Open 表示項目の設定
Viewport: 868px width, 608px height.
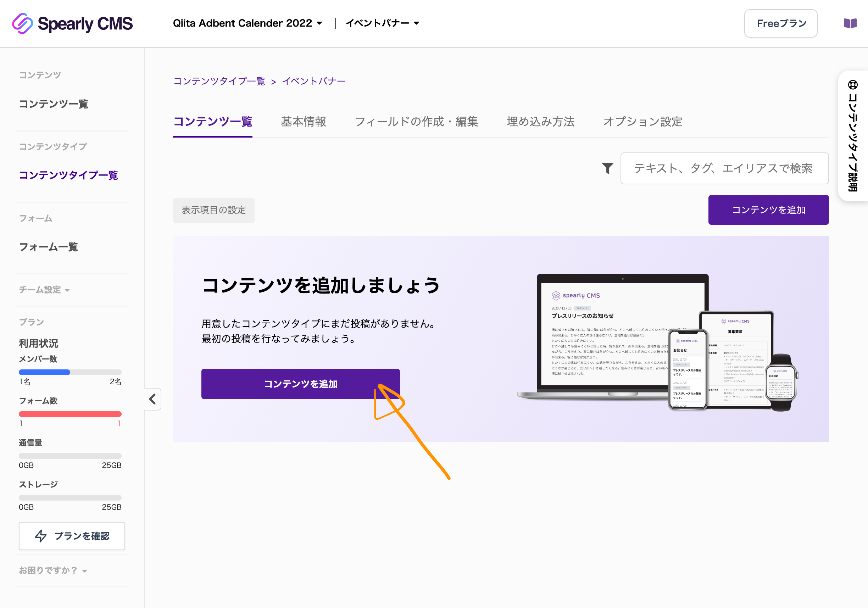click(213, 210)
